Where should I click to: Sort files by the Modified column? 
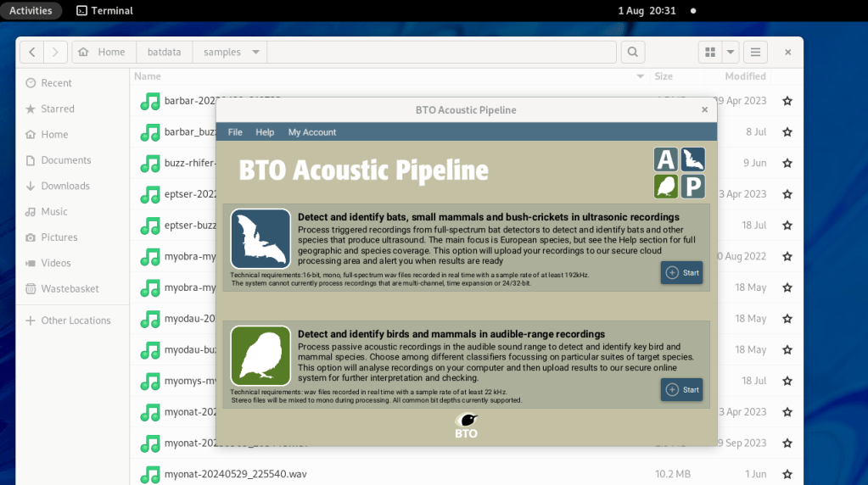coord(745,76)
